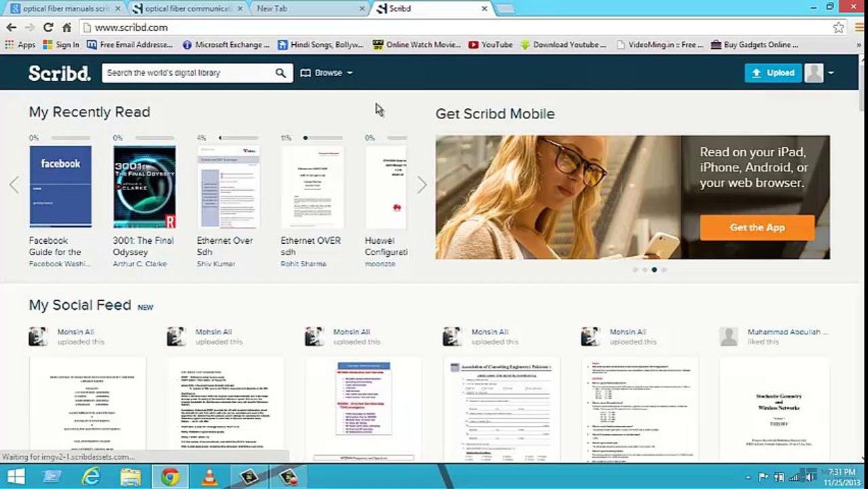Click Muhammad Abdullah's gray avatar

729,337
